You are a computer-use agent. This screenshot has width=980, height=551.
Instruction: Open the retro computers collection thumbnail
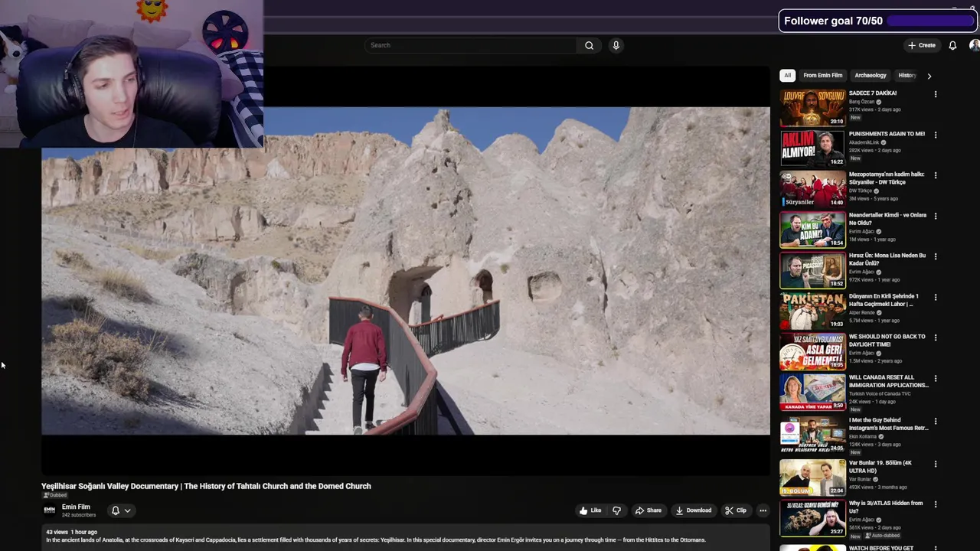click(812, 434)
